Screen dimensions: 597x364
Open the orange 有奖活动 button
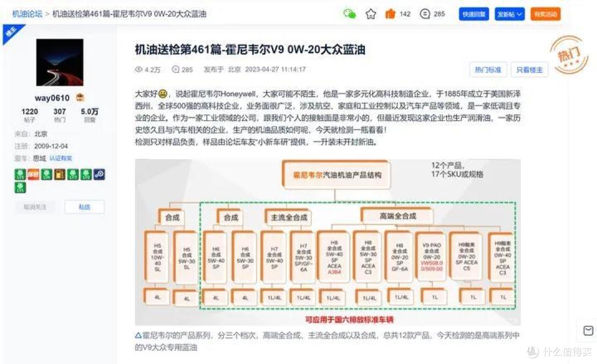click(x=545, y=14)
